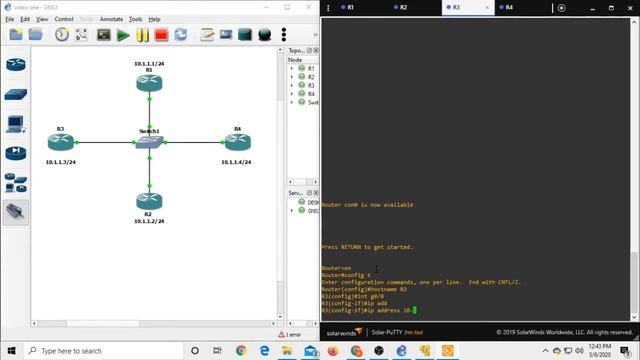Suspend all nodes with yellow pause button

[x=142, y=35]
